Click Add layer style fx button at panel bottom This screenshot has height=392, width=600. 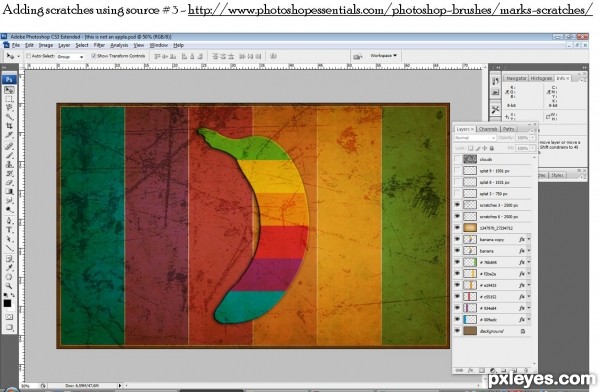tap(471, 371)
